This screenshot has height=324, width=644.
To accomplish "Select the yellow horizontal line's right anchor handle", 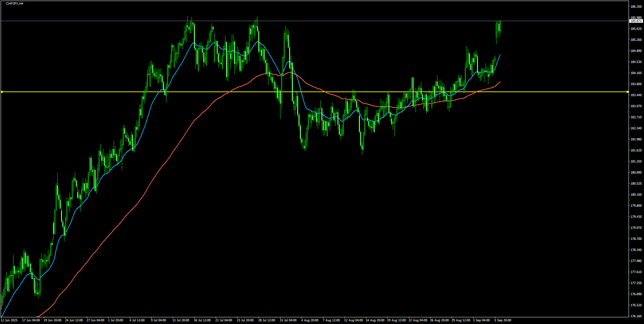I will coord(628,92).
